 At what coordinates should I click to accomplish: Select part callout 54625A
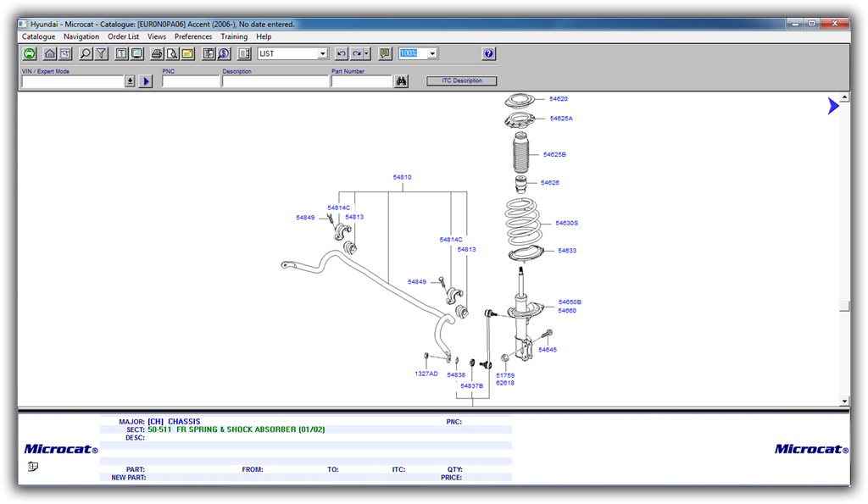[x=561, y=119]
